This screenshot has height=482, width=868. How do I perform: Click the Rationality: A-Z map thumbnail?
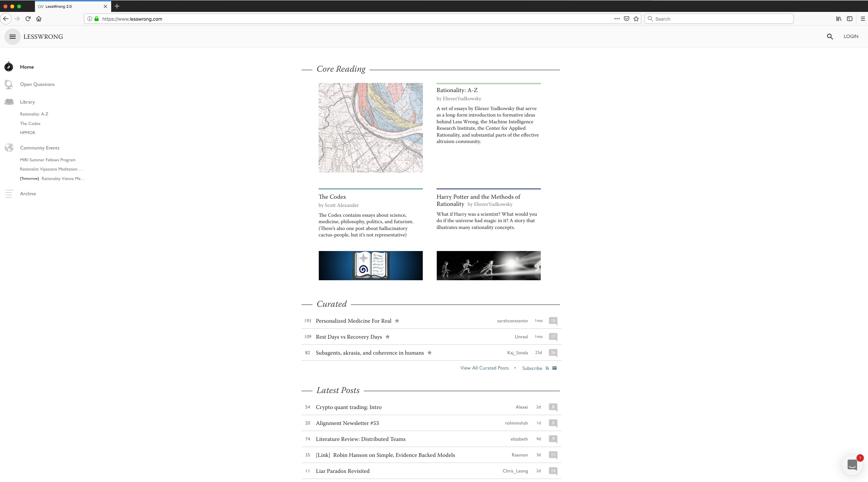(371, 128)
